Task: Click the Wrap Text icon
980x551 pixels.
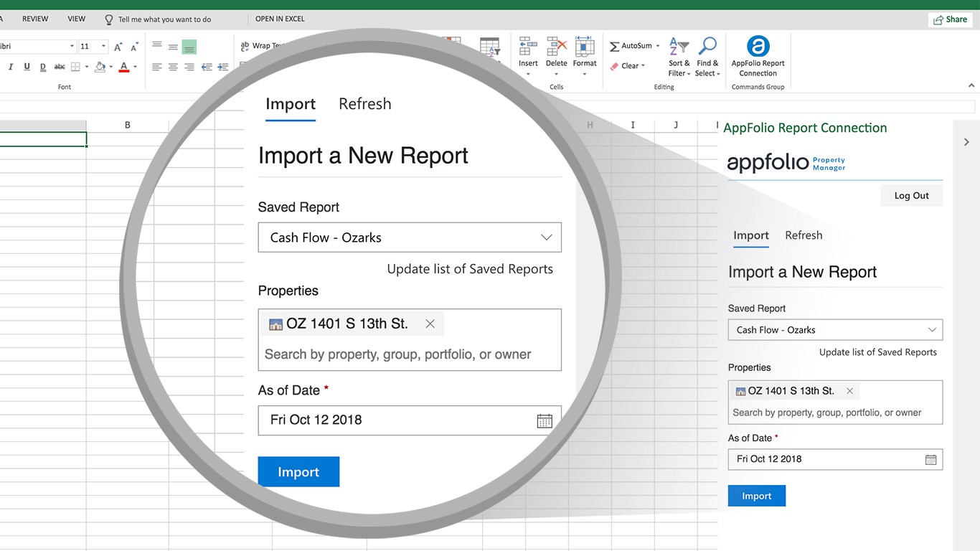Action: pyautogui.click(x=245, y=46)
